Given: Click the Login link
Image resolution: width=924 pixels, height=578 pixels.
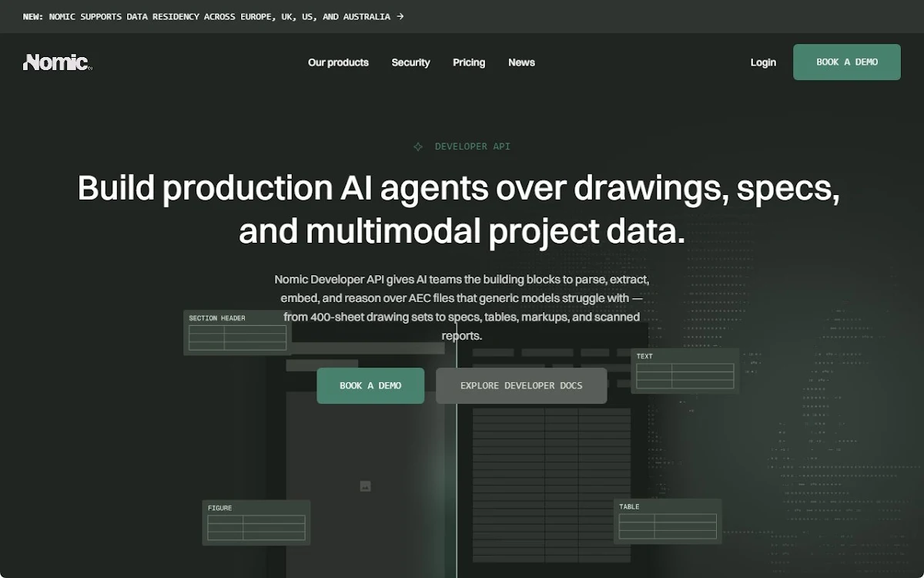Looking at the screenshot, I should click(x=763, y=62).
